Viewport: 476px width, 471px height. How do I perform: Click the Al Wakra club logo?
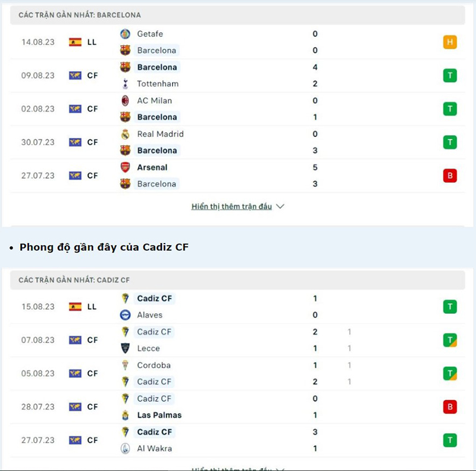click(x=125, y=448)
